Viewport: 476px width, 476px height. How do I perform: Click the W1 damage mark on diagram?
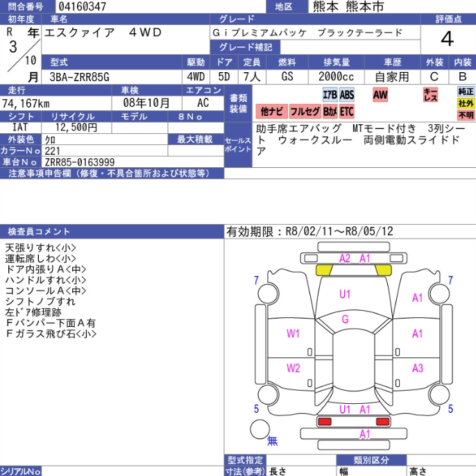(x=294, y=334)
